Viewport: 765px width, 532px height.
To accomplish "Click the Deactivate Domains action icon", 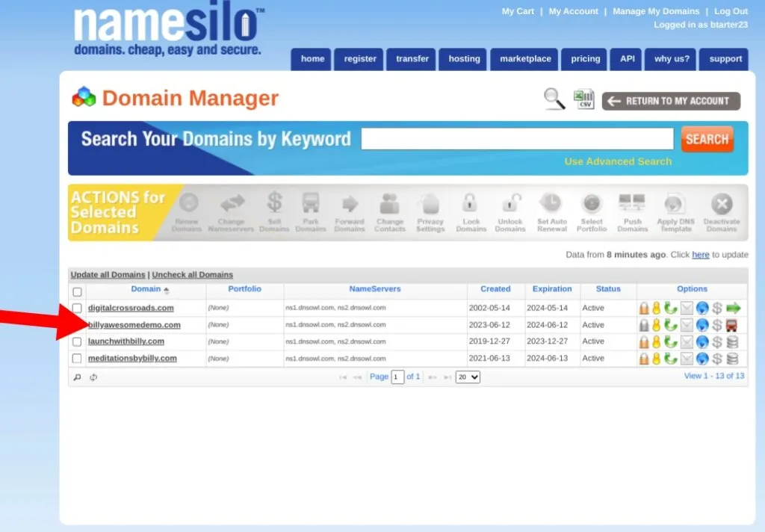I will pyautogui.click(x=722, y=211).
